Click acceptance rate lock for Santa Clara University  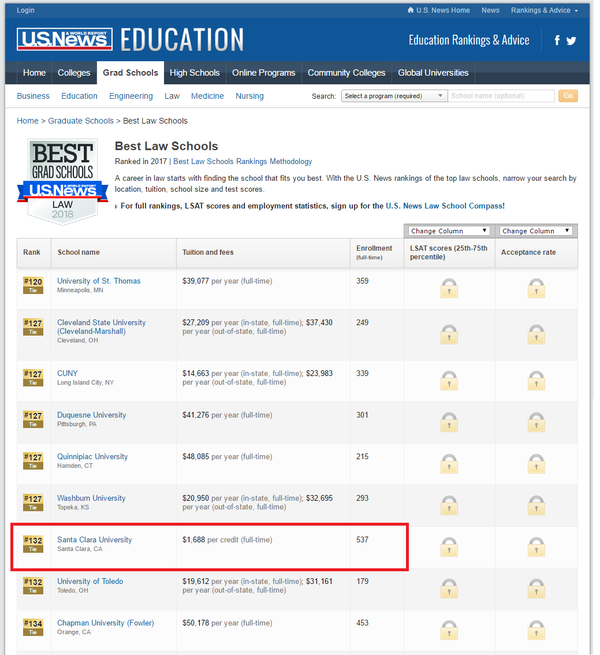tap(536, 547)
